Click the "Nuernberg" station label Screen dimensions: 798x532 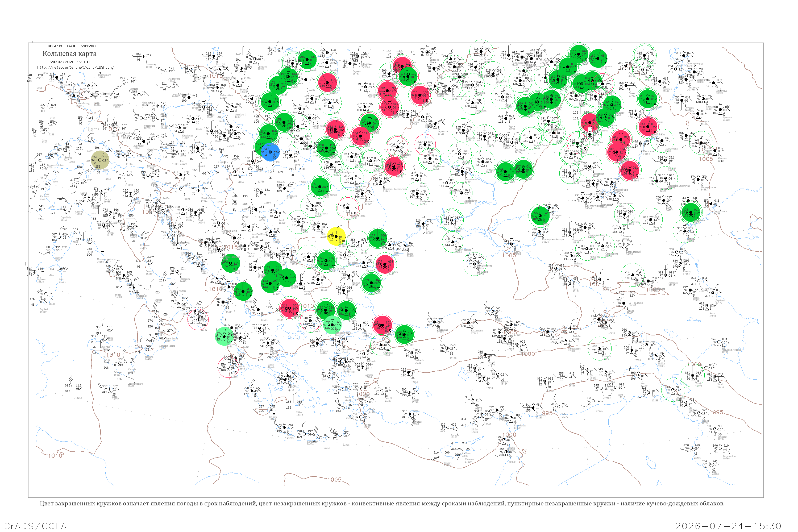tap(149, 126)
